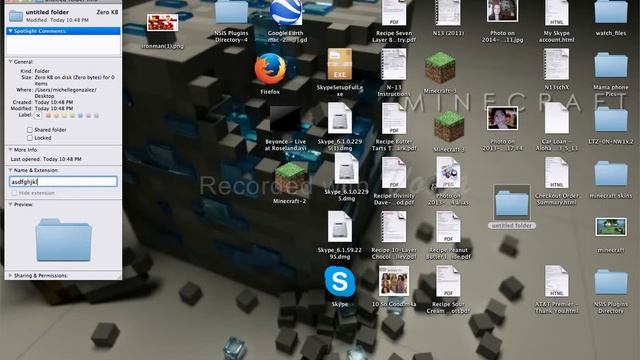
Task: Select the Recipe Divinity PDF icon
Action: point(393,173)
